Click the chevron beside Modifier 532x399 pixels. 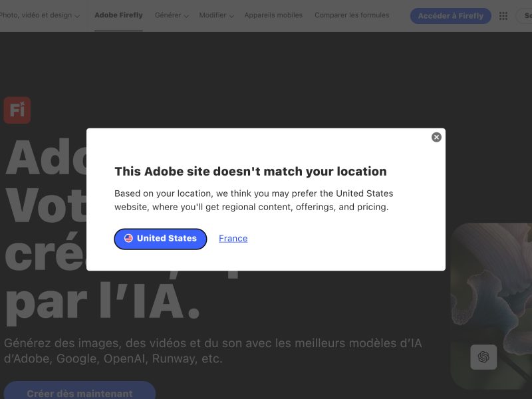click(x=231, y=16)
